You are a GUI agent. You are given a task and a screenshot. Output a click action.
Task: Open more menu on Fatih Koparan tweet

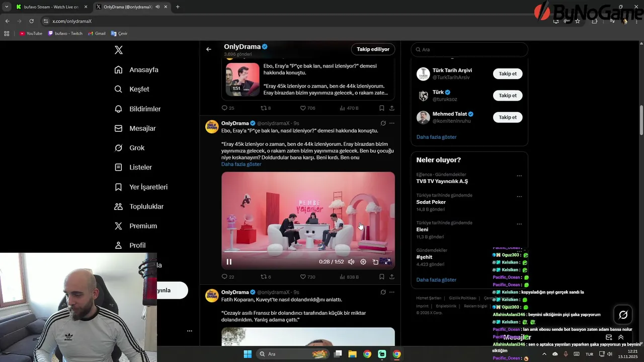coord(392,292)
